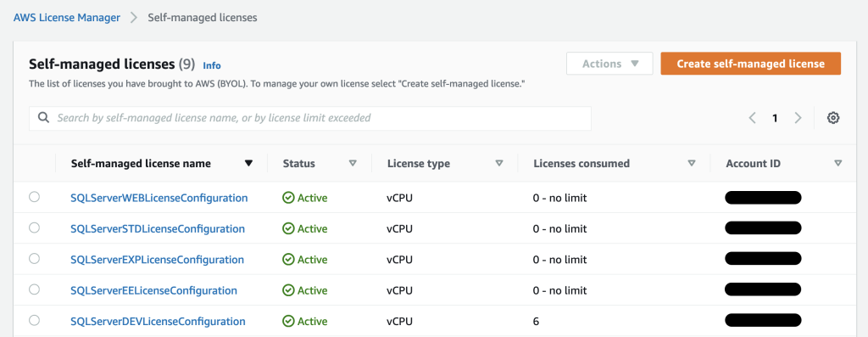Screen dimensions: 868x337
Task: Click '0 - no limit' in SQLServerEELicenseConfiguration row
Action: point(559,290)
